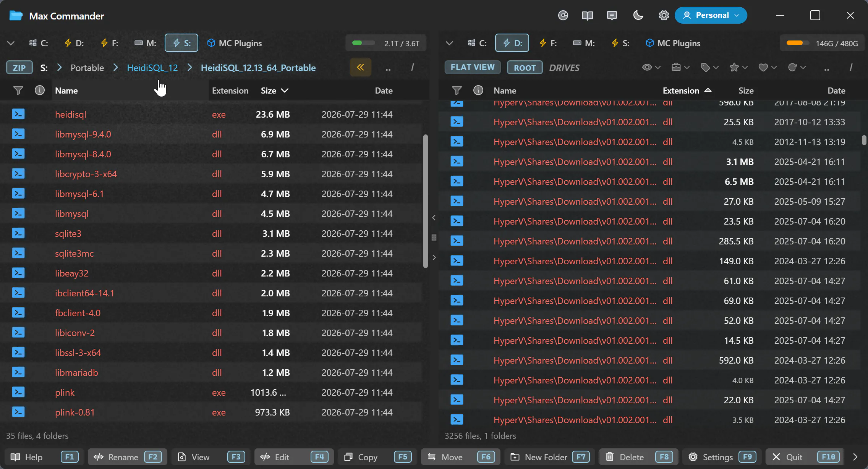Open the star favorites dropdown

[x=738, y=67]
